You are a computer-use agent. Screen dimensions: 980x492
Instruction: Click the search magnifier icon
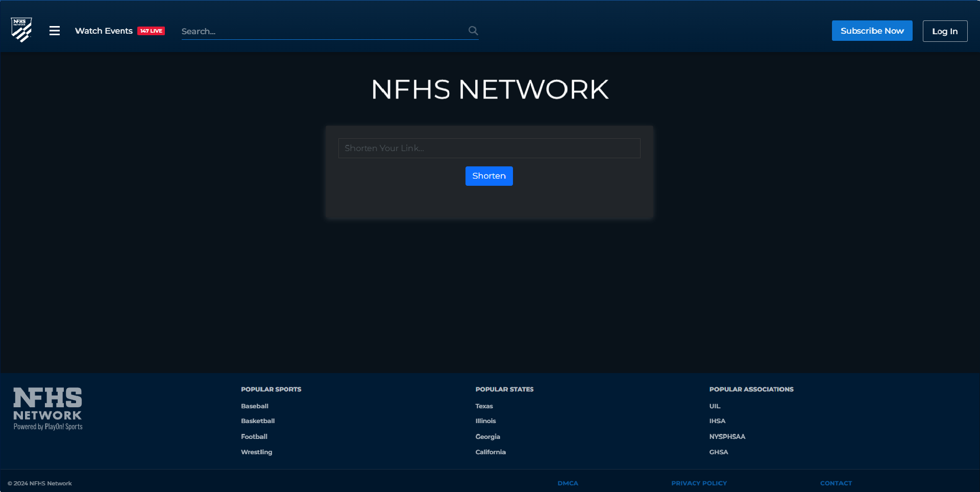pos(473,31)
